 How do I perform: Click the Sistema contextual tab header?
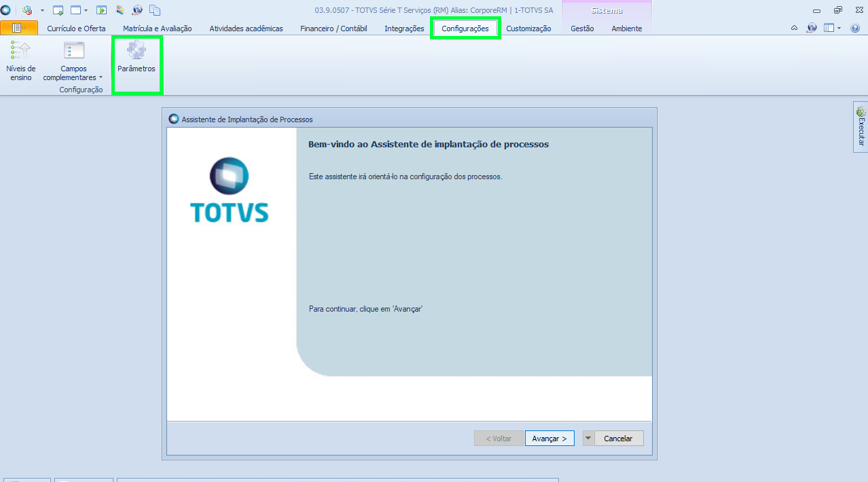[x=607, y=11]
